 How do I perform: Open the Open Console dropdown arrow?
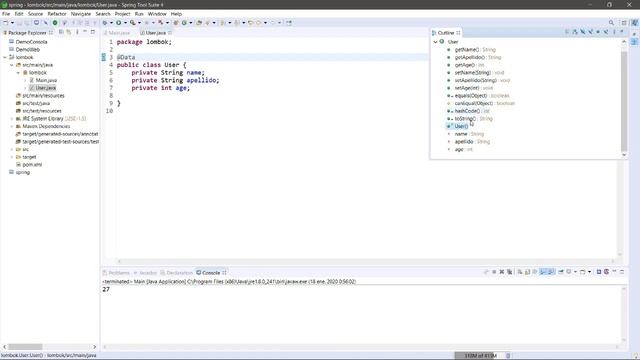tap(589, 272)
